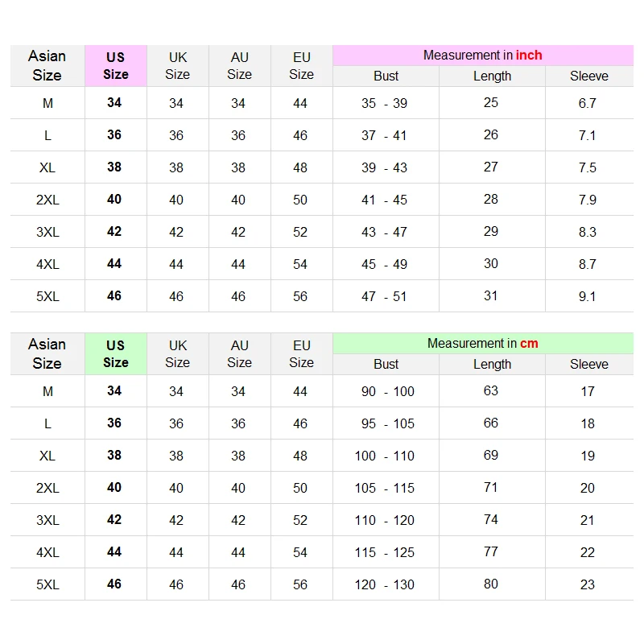
Task: Click sleeve value 6.7
Action: [588, 103]
